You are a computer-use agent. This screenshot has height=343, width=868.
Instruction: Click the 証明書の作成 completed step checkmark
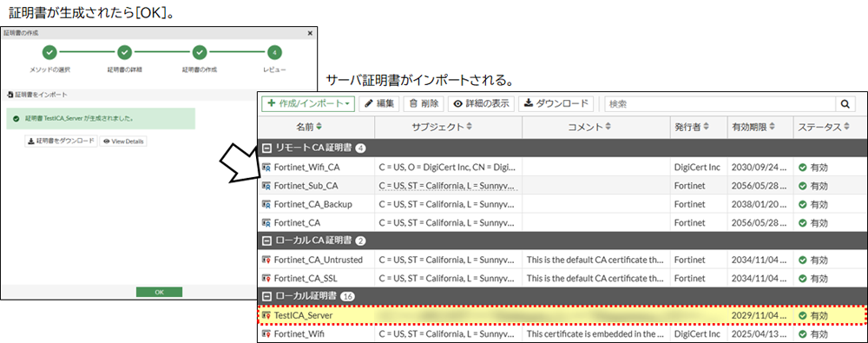click(200, 53)
